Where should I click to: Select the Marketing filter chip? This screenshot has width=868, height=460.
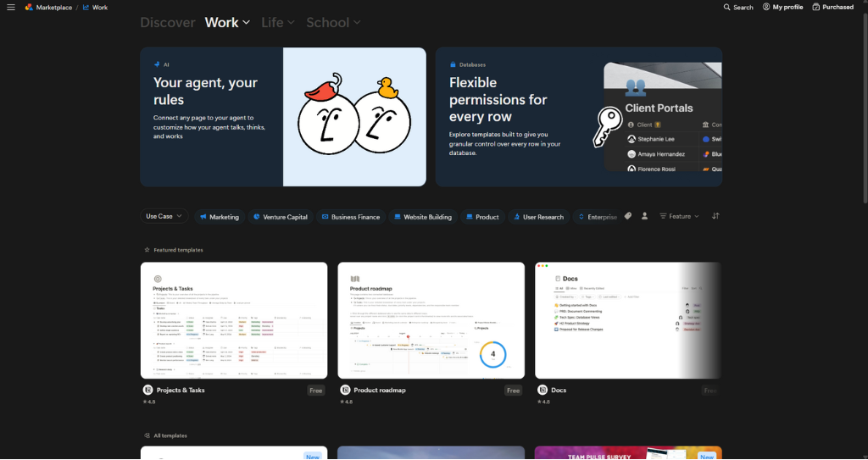click(x=220, y=217)
